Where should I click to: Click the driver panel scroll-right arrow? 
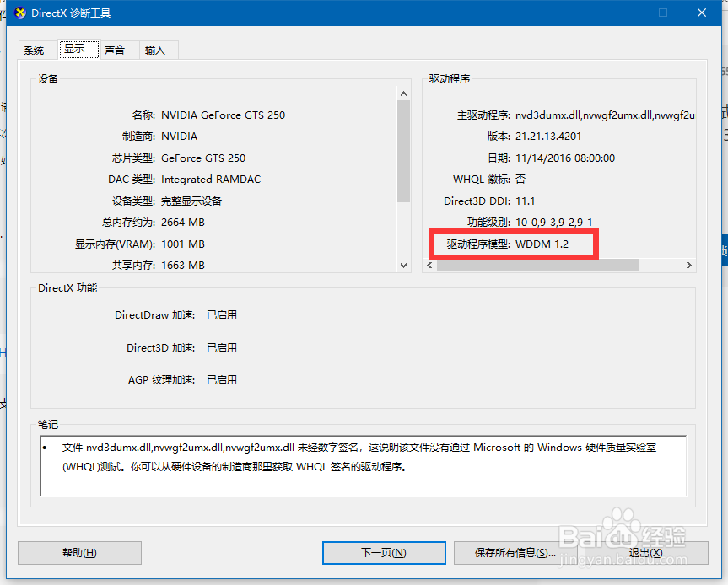pyautogui.click(x=689, y=265)
